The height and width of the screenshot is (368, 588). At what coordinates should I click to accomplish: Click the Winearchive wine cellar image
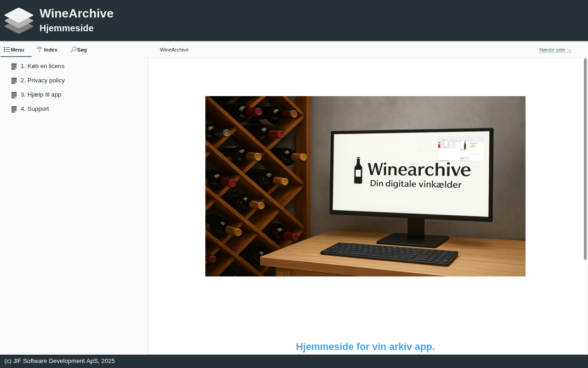(365, 186)
